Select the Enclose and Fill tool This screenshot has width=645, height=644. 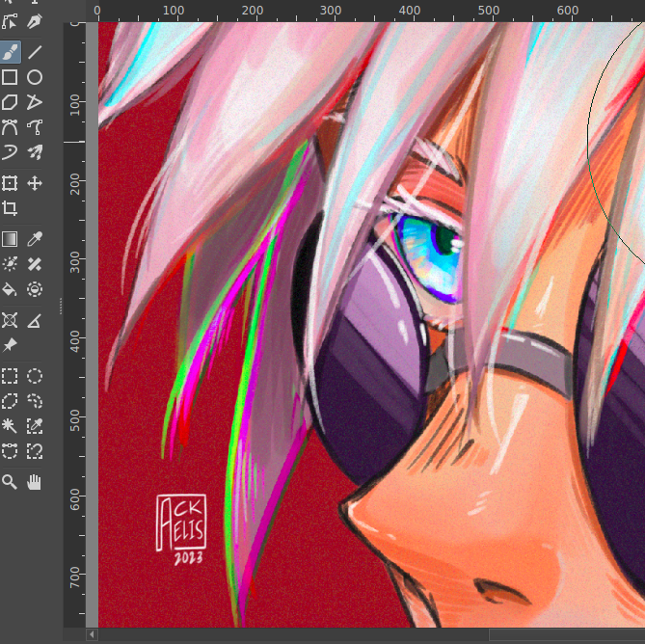coord(35,289)
